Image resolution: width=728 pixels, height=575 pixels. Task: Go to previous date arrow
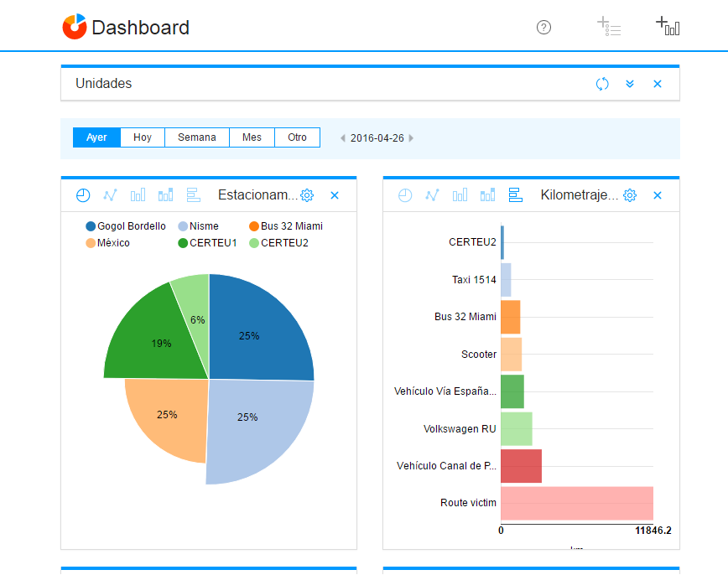pyautogui.click(x=342, y=138)
